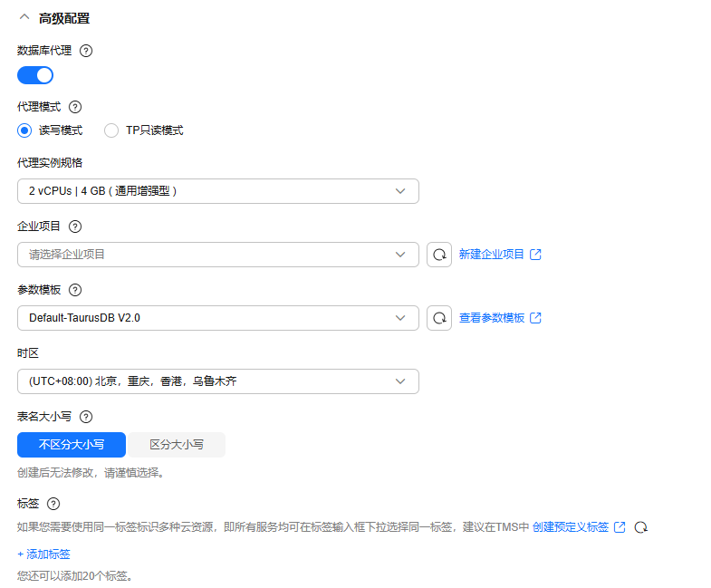Open the 时区 UTC+08:00 dropdown

pyautogui.click(x=218, y=381)
